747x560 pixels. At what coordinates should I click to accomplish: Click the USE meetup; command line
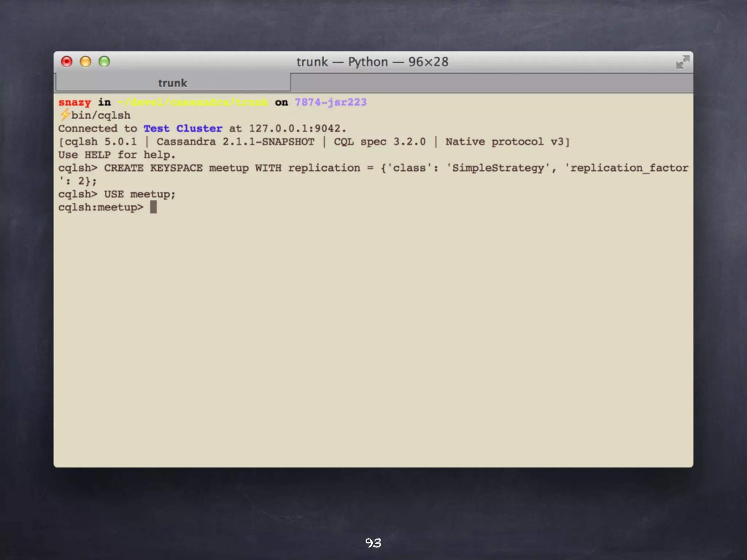pos(140,194)
